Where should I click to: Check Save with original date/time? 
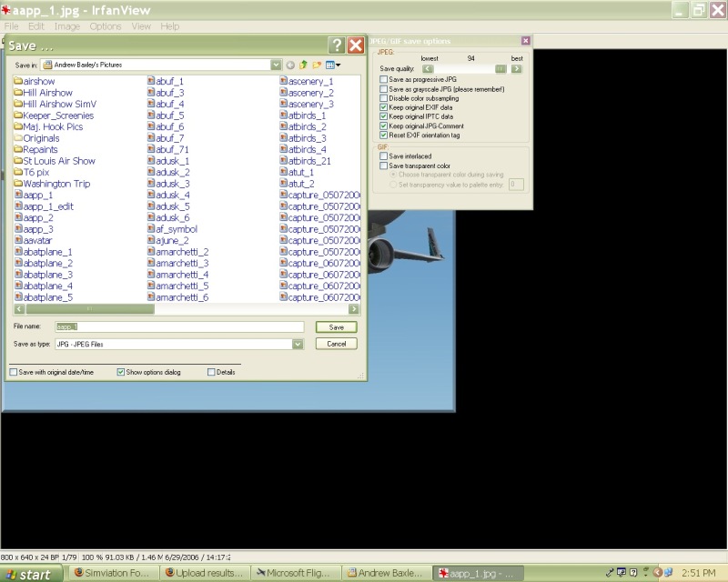point(14,372)
